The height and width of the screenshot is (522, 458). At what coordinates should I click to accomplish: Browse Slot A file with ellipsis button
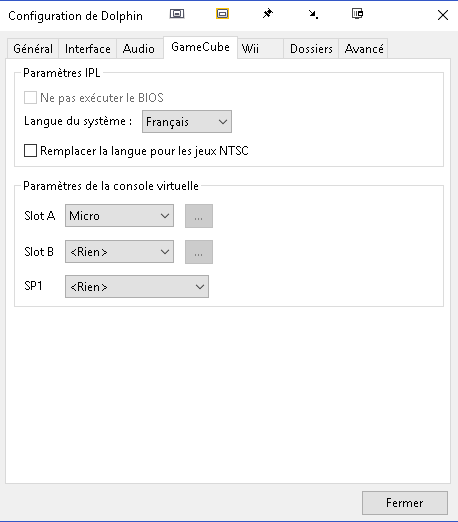coord(199,216)
